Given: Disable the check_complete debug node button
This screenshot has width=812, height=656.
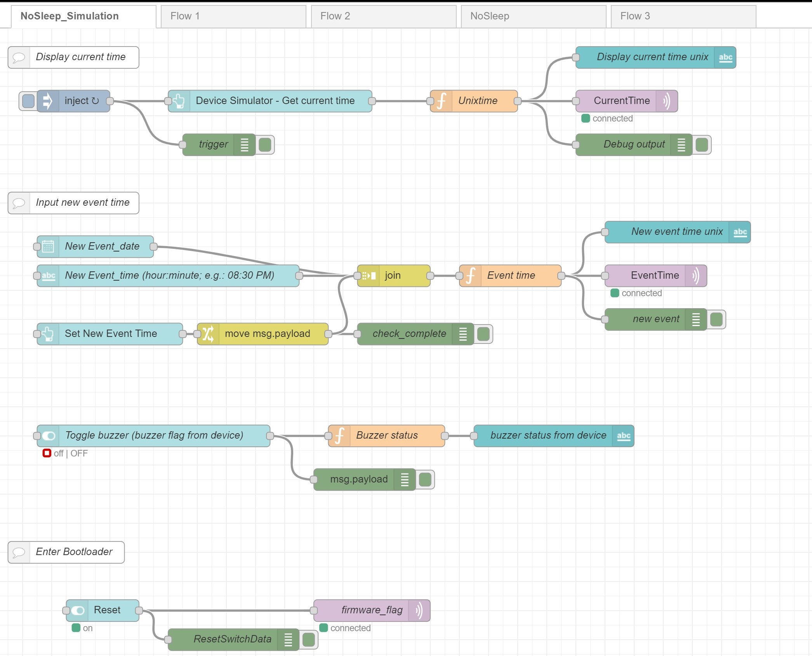Looking at the screenshot, I should pos(483,334).
